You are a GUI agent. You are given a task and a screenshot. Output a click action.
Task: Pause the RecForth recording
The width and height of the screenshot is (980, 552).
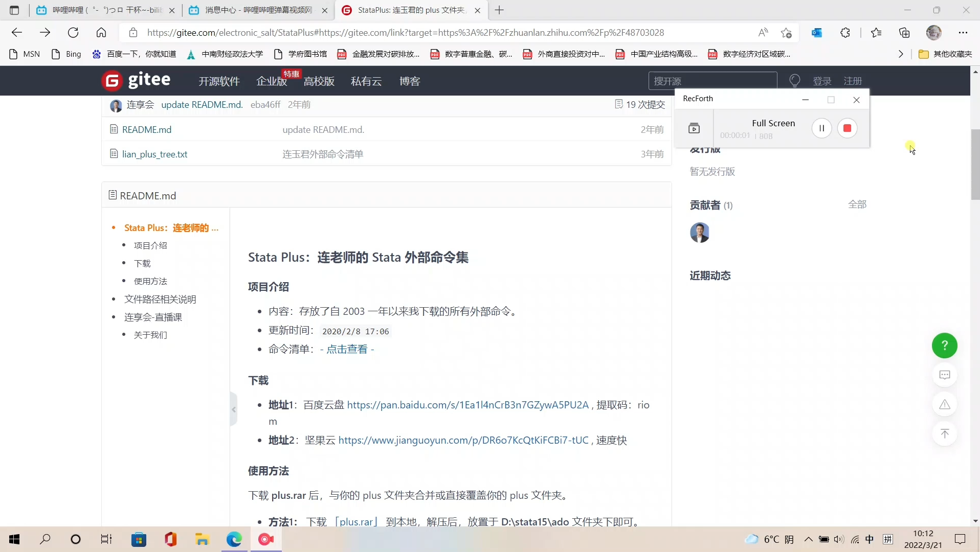point(822,128)
